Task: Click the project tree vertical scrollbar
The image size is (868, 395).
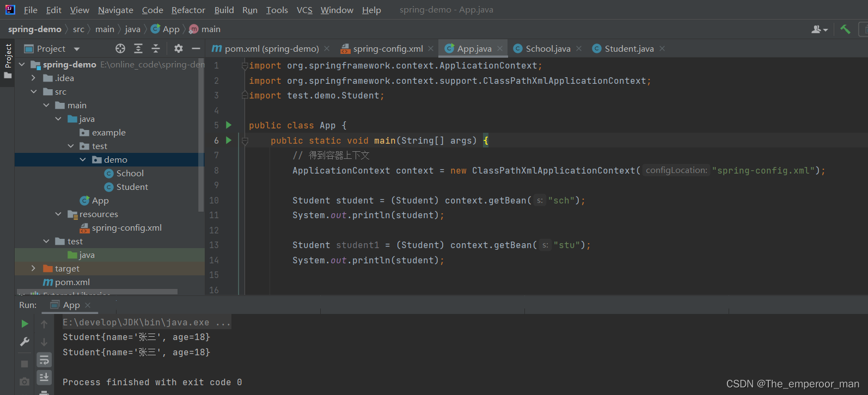Action: (x=201, y=136)
